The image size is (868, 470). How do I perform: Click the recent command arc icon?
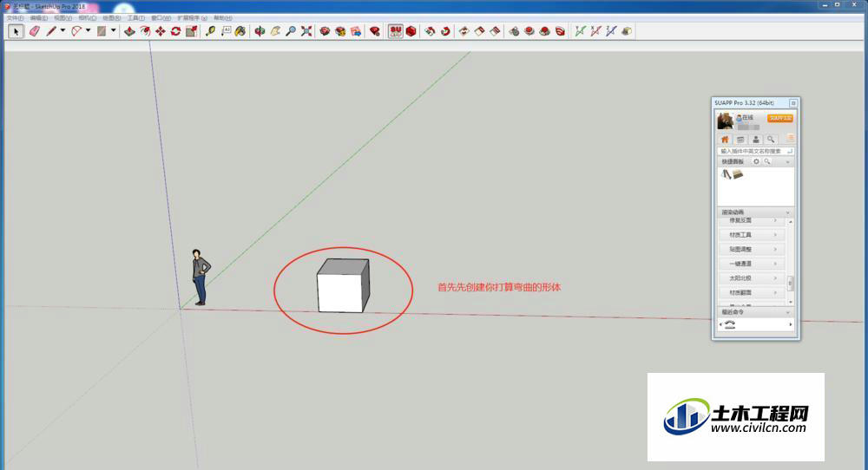[730, 324]
